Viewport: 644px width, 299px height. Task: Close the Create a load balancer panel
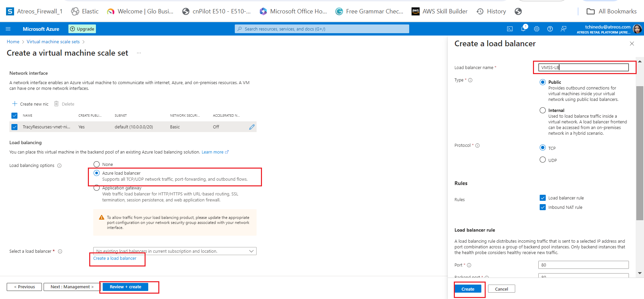[x=632, y=44]
